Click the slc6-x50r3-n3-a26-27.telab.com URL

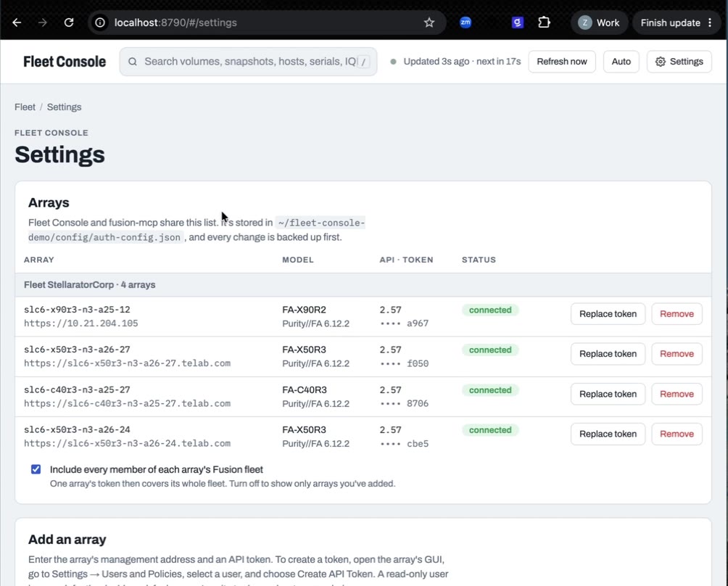click(127, 363)
